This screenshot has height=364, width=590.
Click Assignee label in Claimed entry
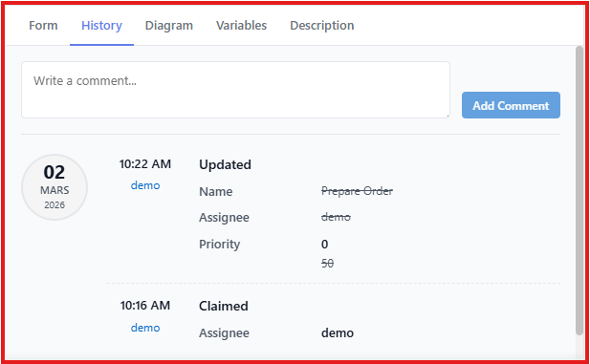click(x=224, y=333)
